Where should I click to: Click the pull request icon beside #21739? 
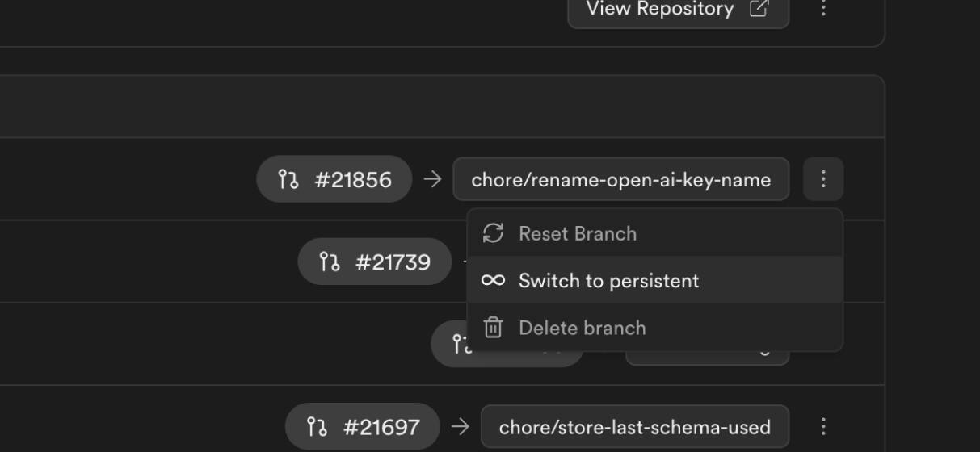(x=329, y=262)
